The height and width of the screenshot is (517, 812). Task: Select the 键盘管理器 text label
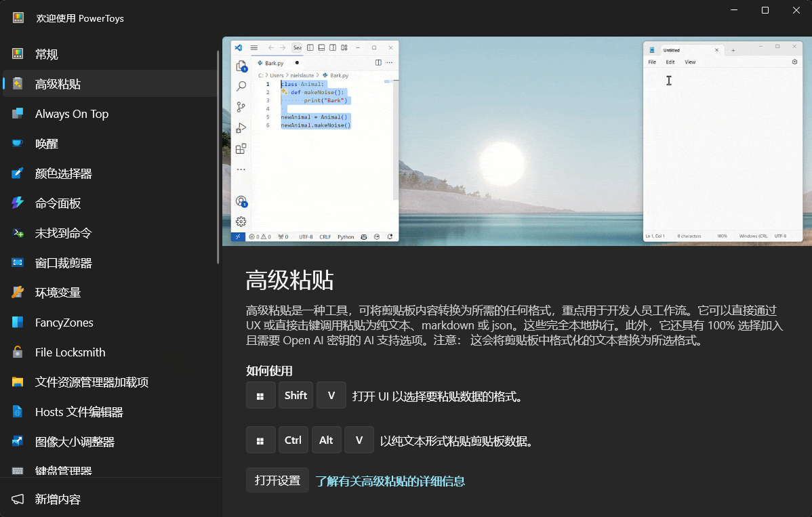pos(63,471)
